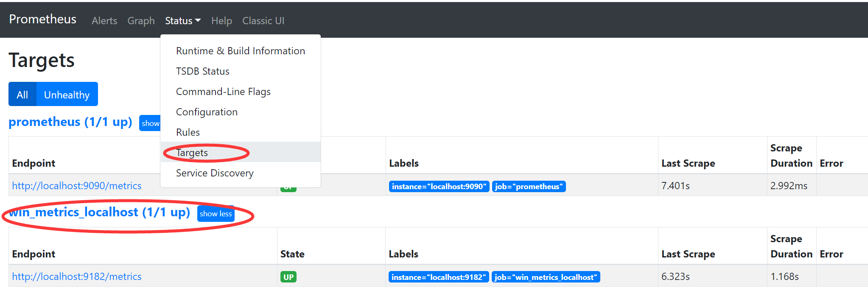Click the 1.168s scrape duration value
The width and height of the screenshot is (868, 302).
784,277
